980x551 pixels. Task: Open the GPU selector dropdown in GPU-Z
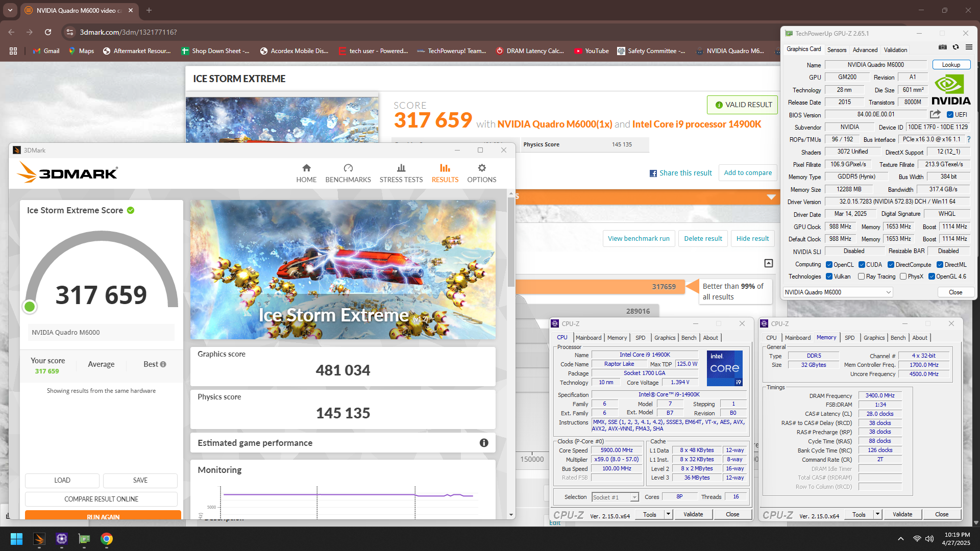pyautogui.click(x=838, y=292)
